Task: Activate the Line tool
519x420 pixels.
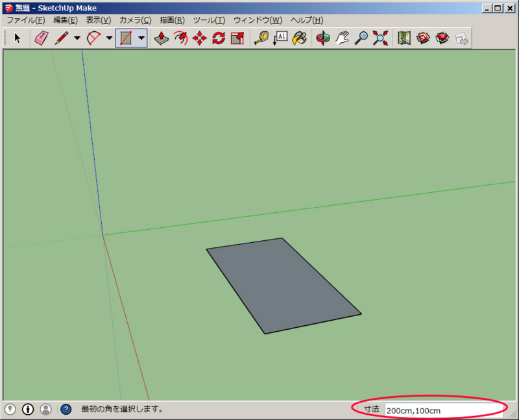Action: tap(61, 39)
